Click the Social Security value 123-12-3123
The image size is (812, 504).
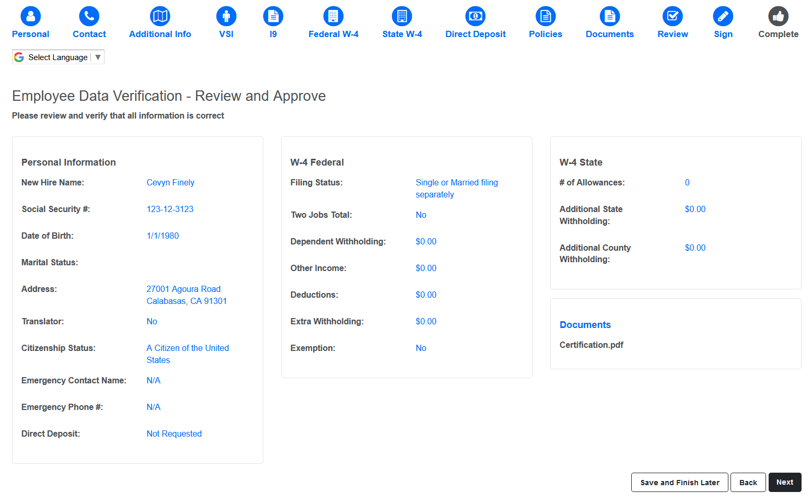[x=170, y=209]
